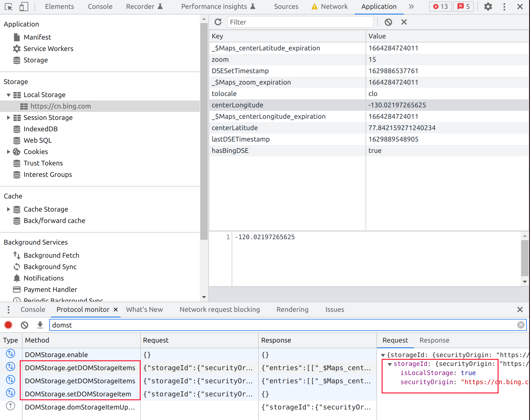Viewport: 530px width, 420px height.
Task: Collapse the Local Storage tree
Action: click(8, 95)
